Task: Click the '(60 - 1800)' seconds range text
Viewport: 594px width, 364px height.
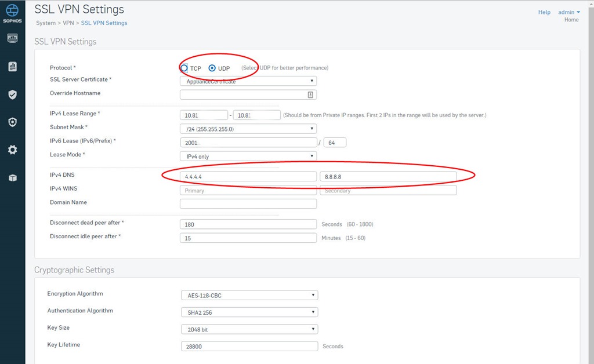Action: (360, 224)
